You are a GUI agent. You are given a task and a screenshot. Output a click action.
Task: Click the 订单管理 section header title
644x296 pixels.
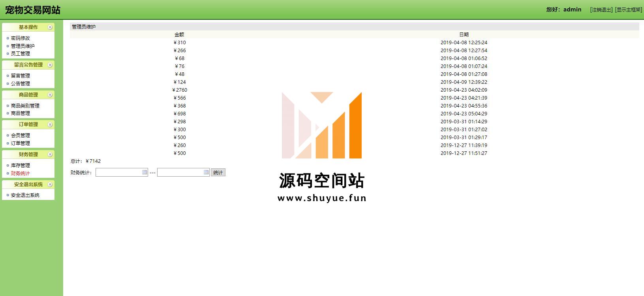[x=28, y=124]
